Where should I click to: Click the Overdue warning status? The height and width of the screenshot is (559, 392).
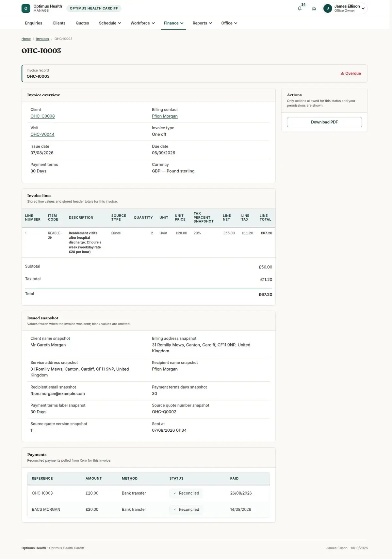coord(351,73)
